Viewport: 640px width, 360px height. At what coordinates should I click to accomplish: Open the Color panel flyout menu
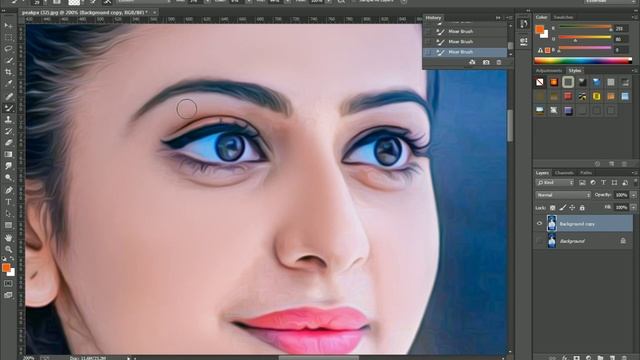tap(635, 17)
